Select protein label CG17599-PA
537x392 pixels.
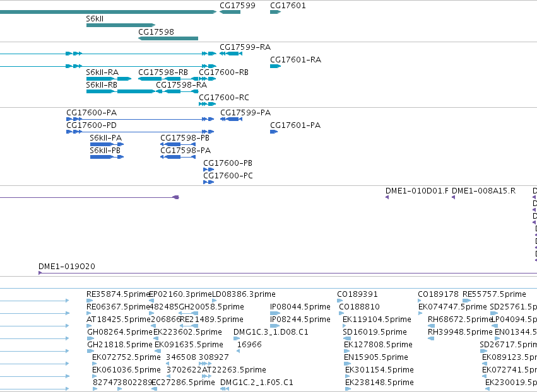tap(245, 113)
